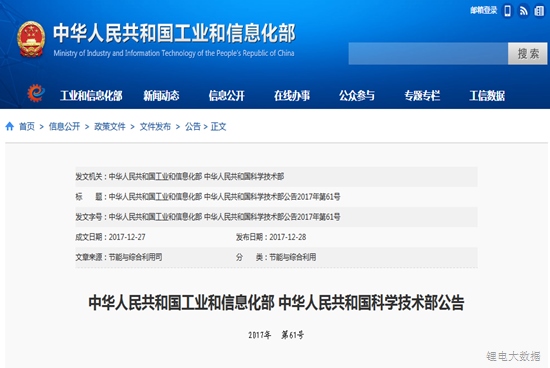Click the national emblem logo
Image resolution: width=550 pixels, height=368 pixels.
click(x=31, y=39)
